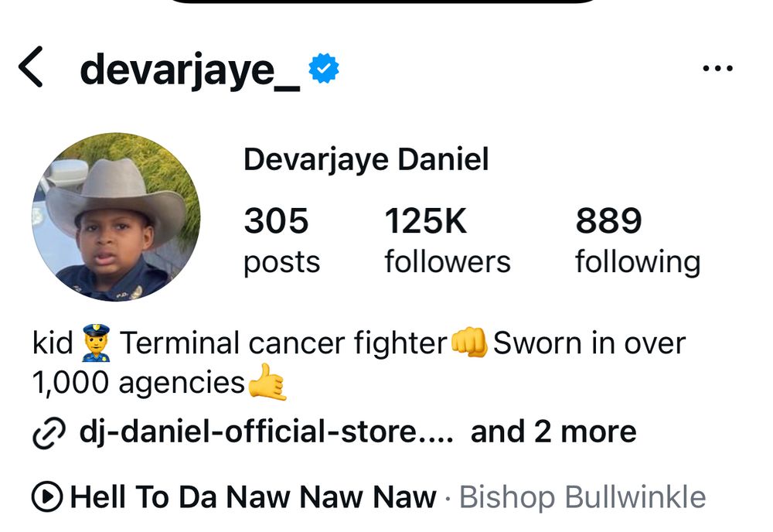Viewport: 773px width, 532px height.
Task: Tap the "followers" label
Action: (447, 261)
